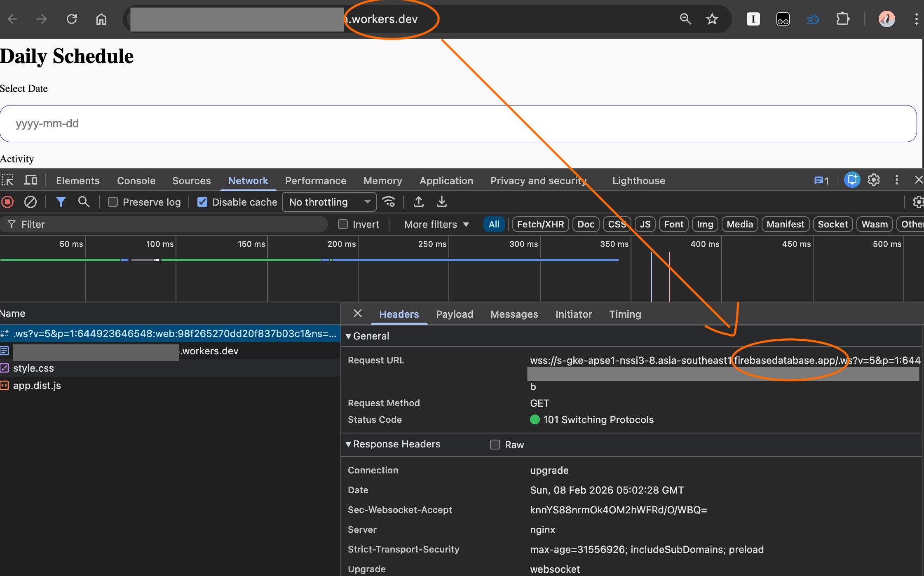
Task: Clear the network log
Action: 30,202
